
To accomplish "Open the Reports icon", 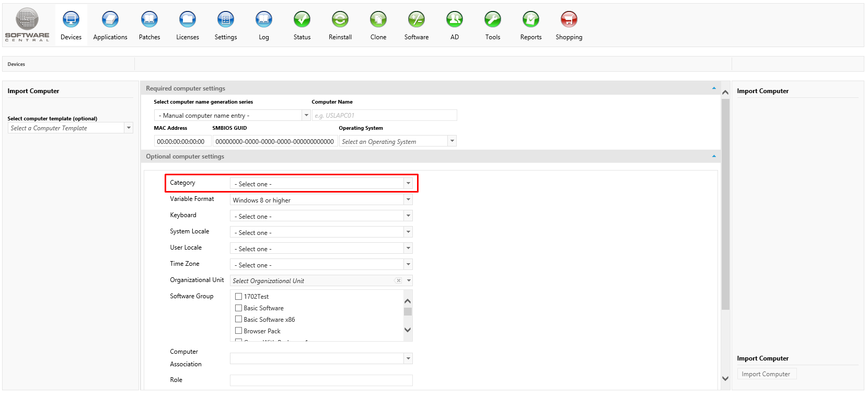I will pos(531,20).
